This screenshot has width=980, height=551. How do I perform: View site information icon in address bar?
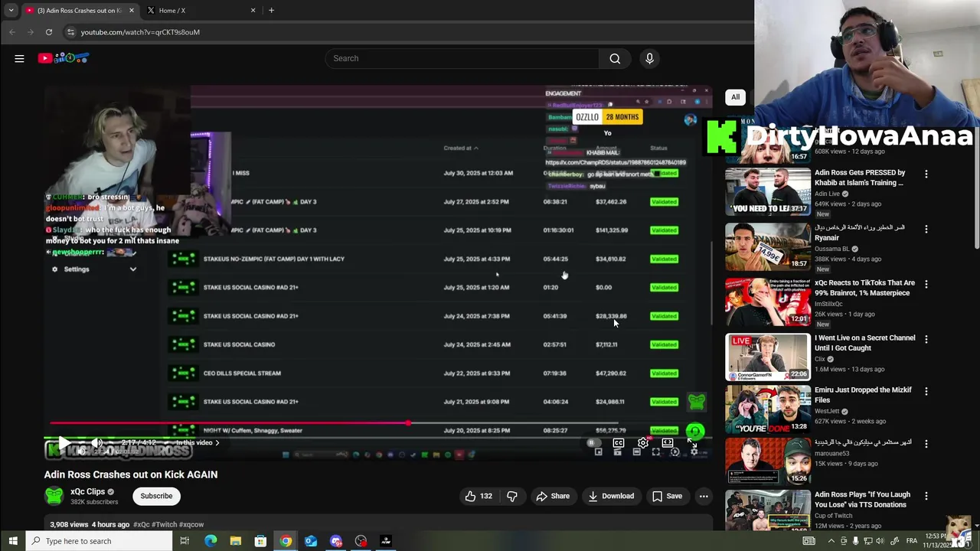70,32
